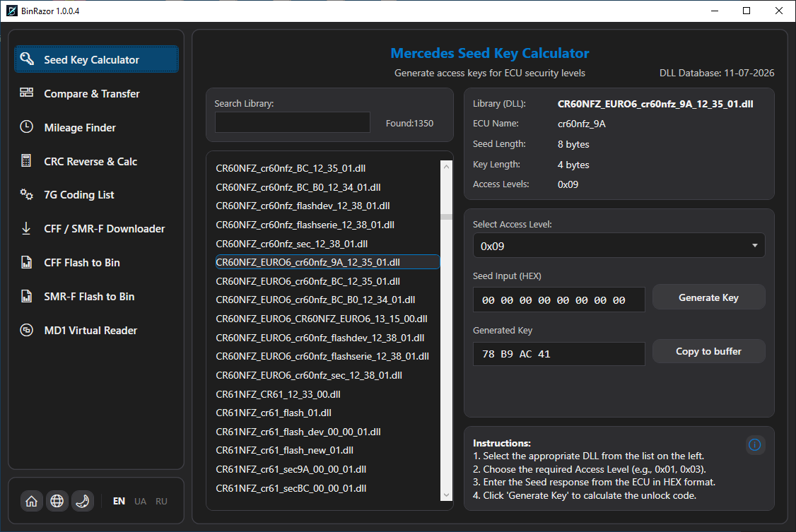Image resolution: width=796 pixels, height=532 pixels.
Task: Click the DLL list scroll up arrow
Action: (447, 166)
